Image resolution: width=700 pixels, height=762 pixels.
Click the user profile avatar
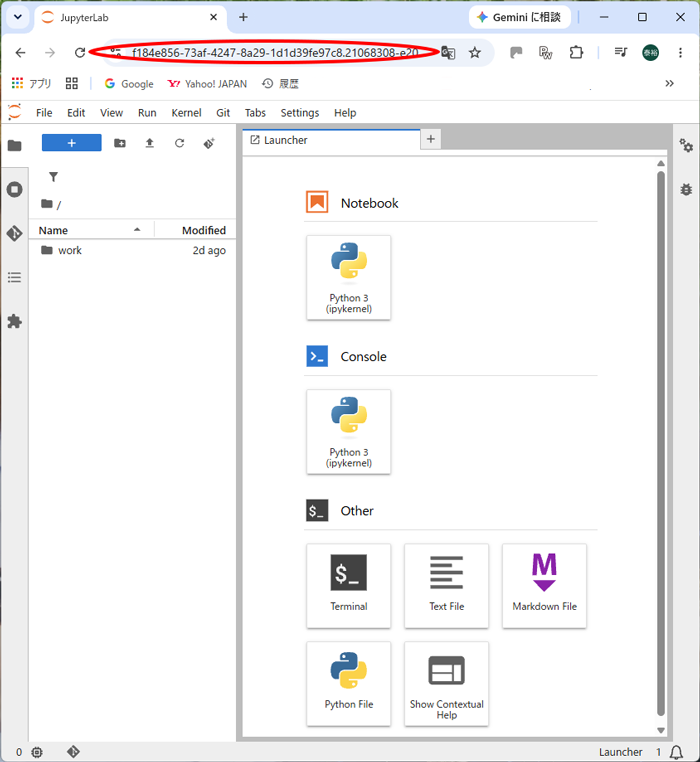pos(650,52)
